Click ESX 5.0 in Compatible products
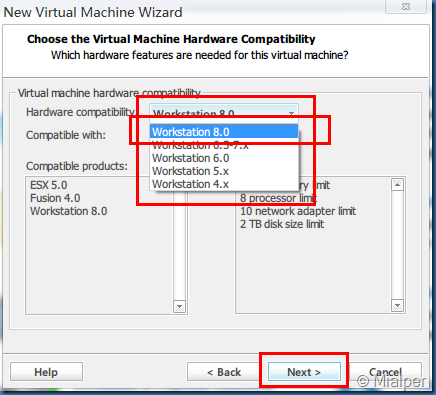 [x=49, y=185]
